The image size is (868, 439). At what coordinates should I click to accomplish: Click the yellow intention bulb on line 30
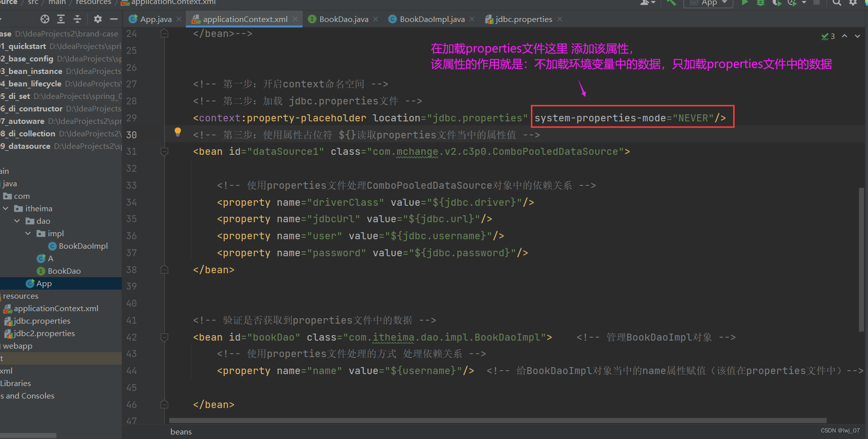[x=177, y=132]
